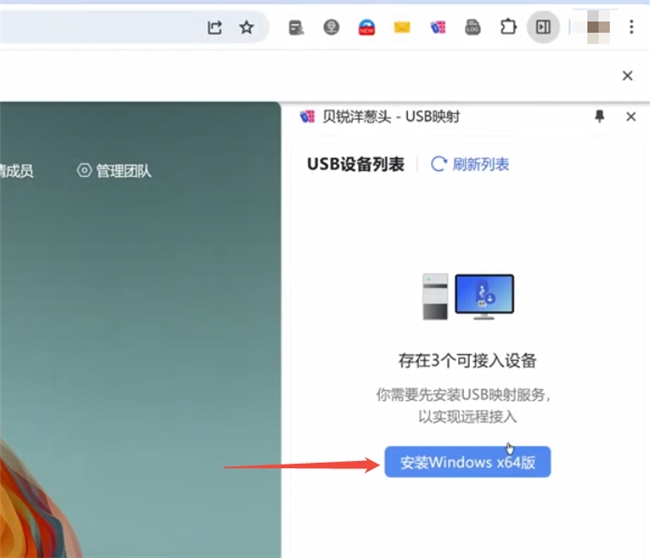This screenshot has height=558, width=650.
Task: Dismiss the bar below the address bar
Action: (x=628, y=75)
